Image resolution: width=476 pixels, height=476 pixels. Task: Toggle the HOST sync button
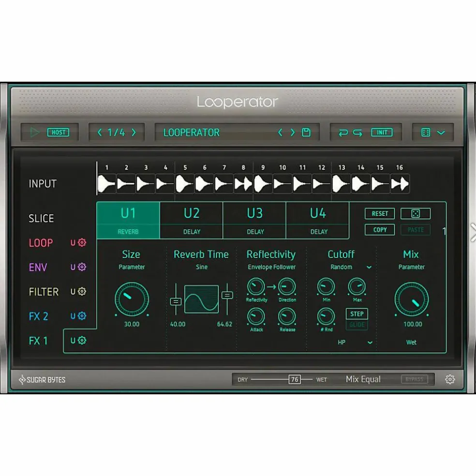[x=58, y=133]
